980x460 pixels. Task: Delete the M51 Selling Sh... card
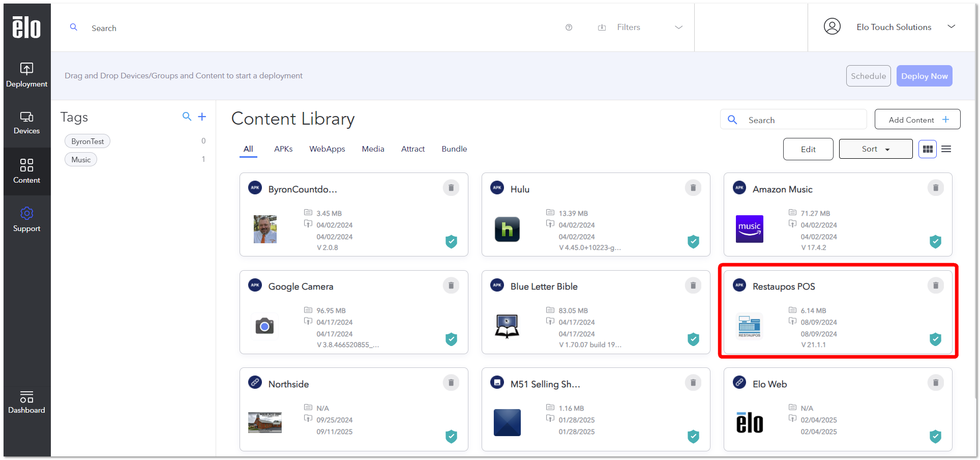[x=693, y=383]
